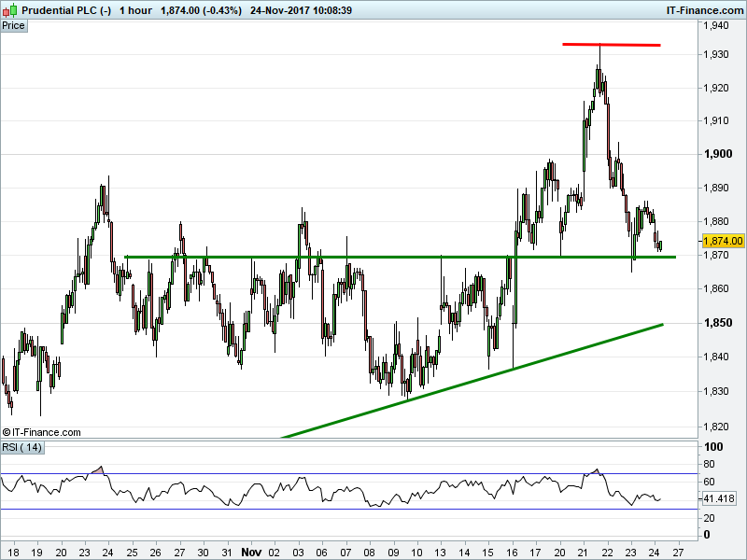Image resolution: width=747 pixels, height=560 pixels.
Task: Click the 1,940 price axis label
Action: [716, 25]
